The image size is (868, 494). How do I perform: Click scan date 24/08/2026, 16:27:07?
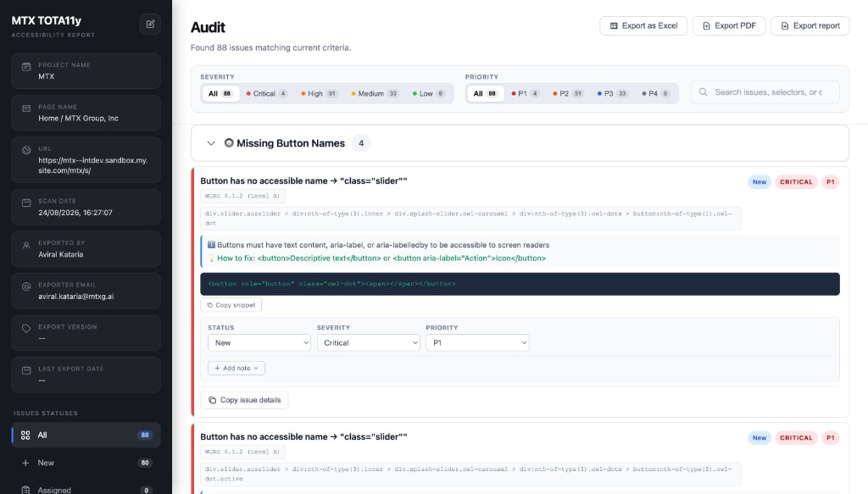pos(75,213)
